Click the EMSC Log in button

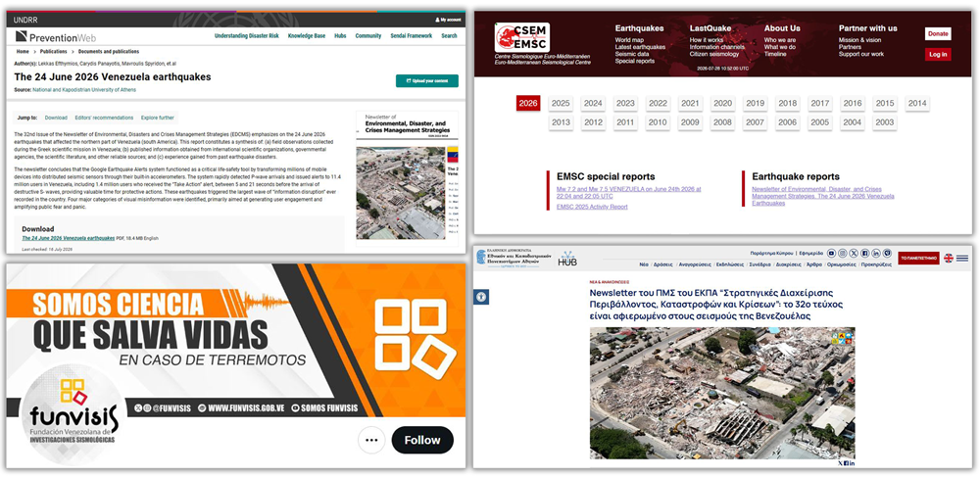pyautogui.click(x=938, y=54)
